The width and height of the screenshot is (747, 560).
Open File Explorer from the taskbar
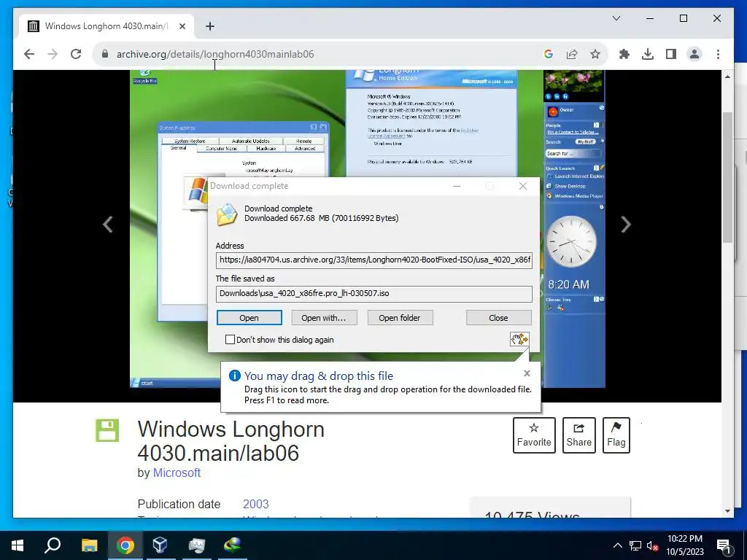coord(90,545)
